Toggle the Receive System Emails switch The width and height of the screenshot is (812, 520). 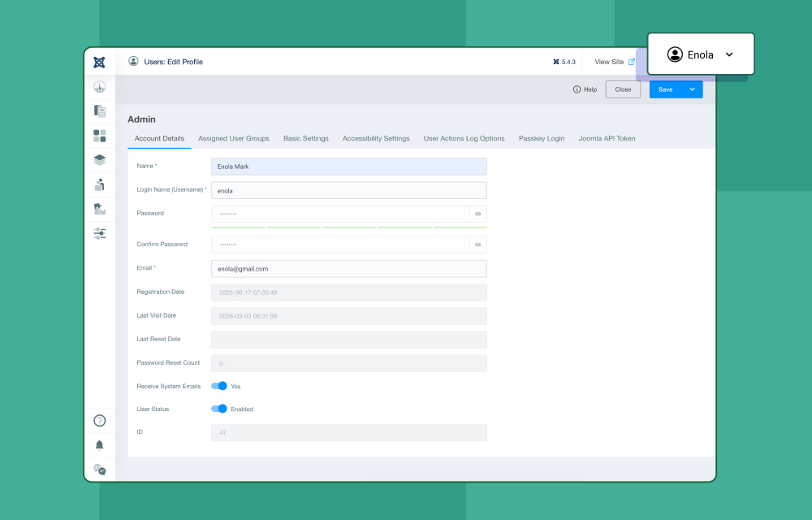[x=219, y=386]
